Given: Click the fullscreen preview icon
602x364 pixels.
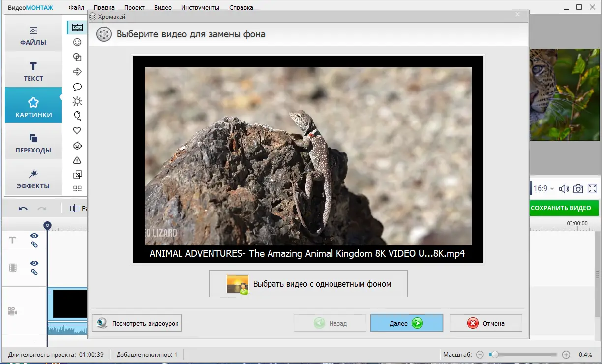Looking at the screenshot, I should pyautogui.click(x=593, y=189).
